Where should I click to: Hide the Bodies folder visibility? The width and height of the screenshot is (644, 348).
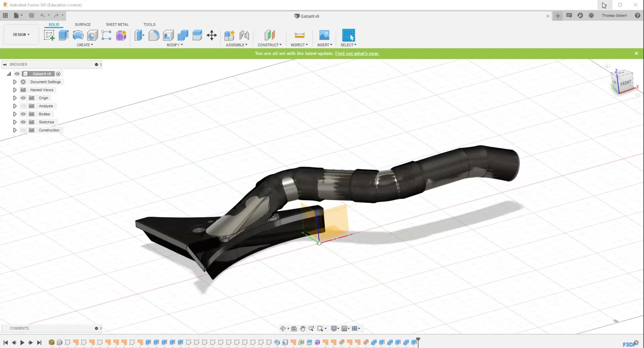(23, 114)
